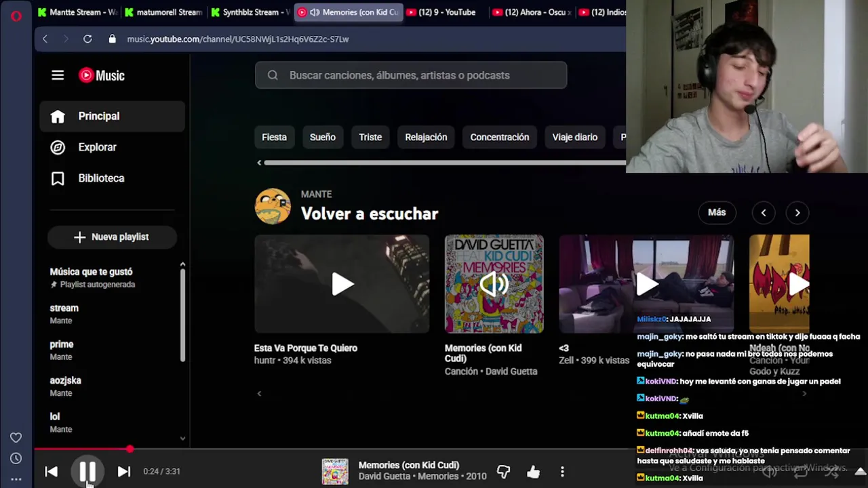The image size is (868, 488).
Task: Select the Relajación mood chip
Action: point(426,137)
